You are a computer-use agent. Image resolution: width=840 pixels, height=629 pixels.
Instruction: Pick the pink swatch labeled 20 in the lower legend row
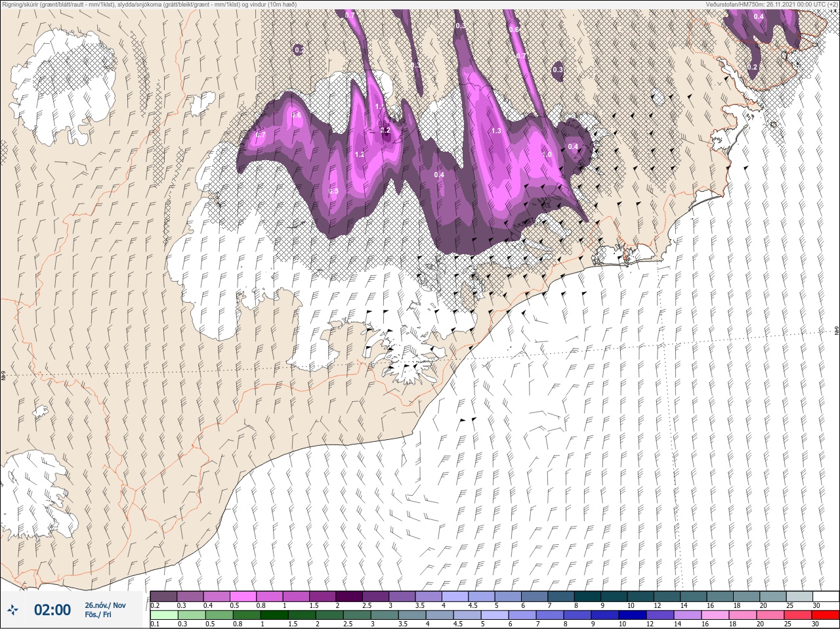click(x=771, y=615)
